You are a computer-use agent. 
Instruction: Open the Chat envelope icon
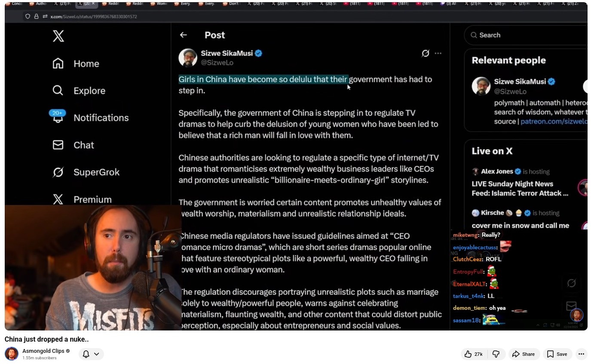pos(58,145)
